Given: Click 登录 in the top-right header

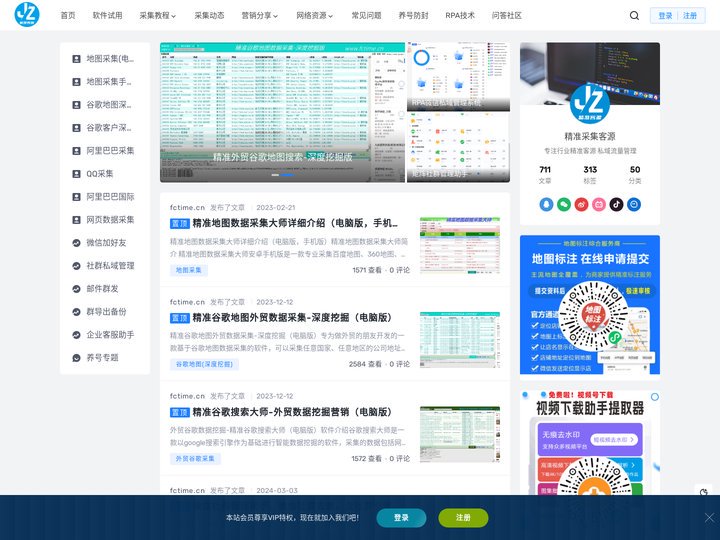Looking at the screenshot, I should point(665,16).
